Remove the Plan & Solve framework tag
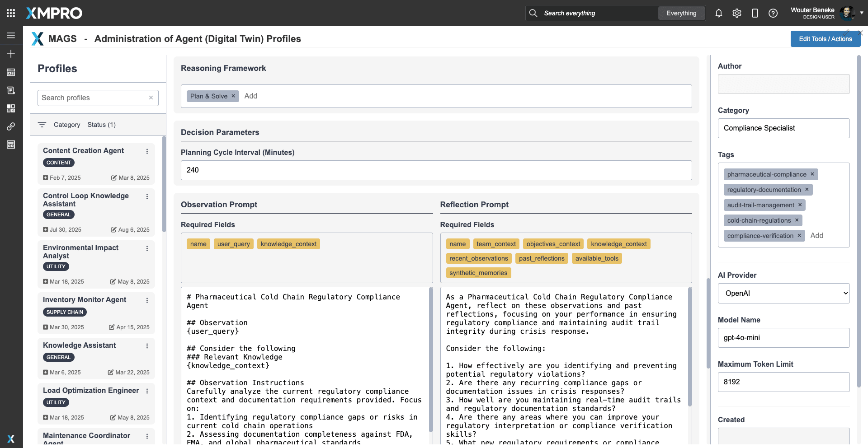This screenshot has width=868, height=448. pyautogui.click(x=233, y=96)
